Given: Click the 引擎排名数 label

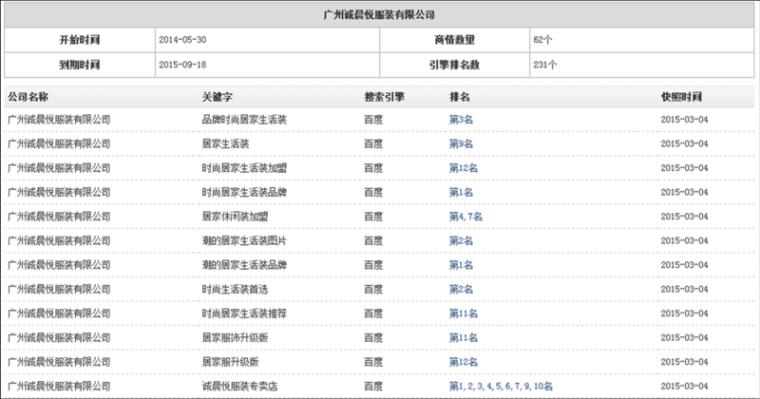Looking at the screenshot, I should click(x=454, y=64).
